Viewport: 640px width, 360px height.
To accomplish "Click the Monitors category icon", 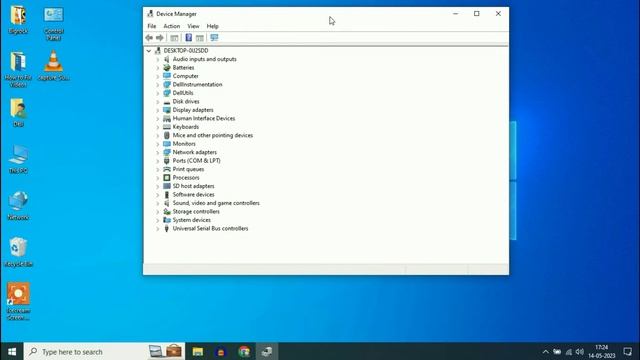I will pyautogui.click(x=167, y=144).
